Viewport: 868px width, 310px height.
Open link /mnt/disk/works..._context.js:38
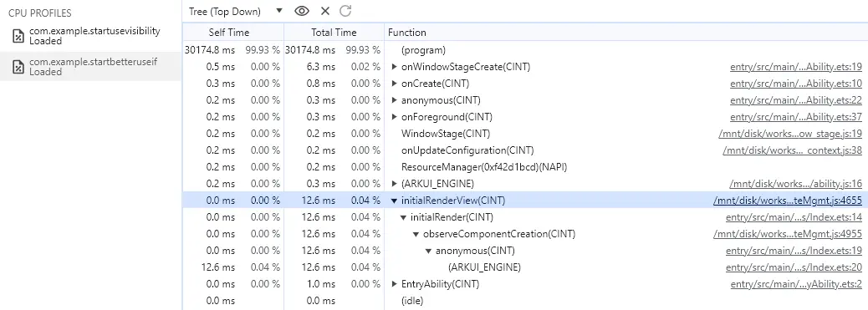(792, 150)
